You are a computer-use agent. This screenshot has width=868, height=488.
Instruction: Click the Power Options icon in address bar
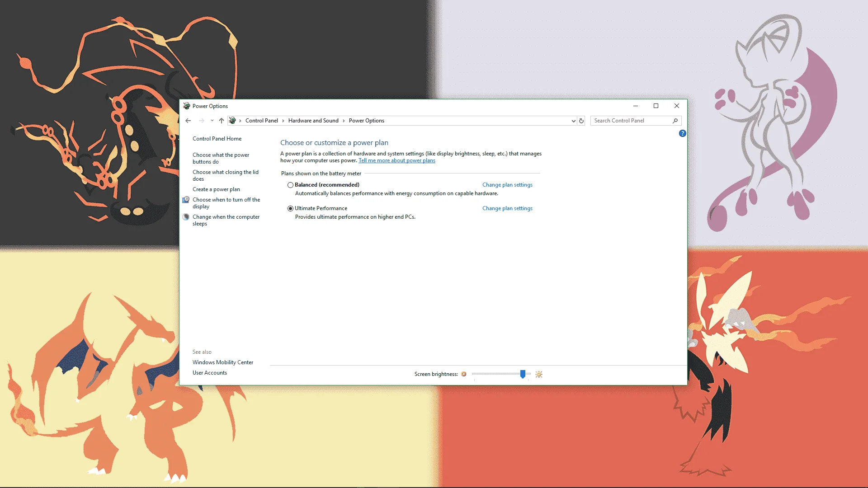coord(232,121)
